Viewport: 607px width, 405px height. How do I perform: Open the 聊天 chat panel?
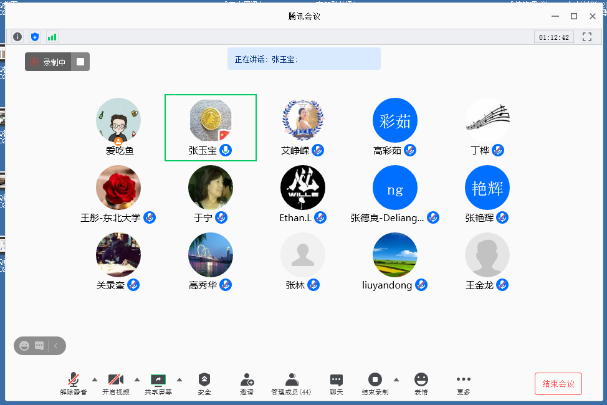click(336, 383)
